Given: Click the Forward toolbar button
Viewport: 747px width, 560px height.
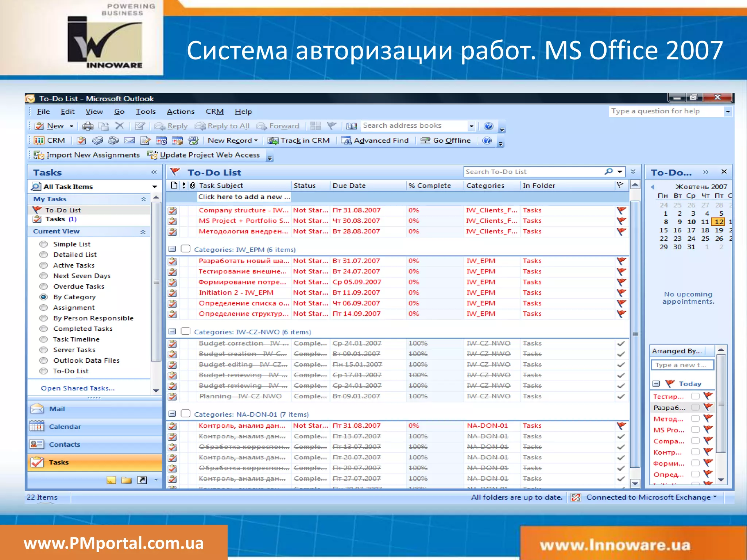Looking at the screenshot, I should [x=278, y=126].
